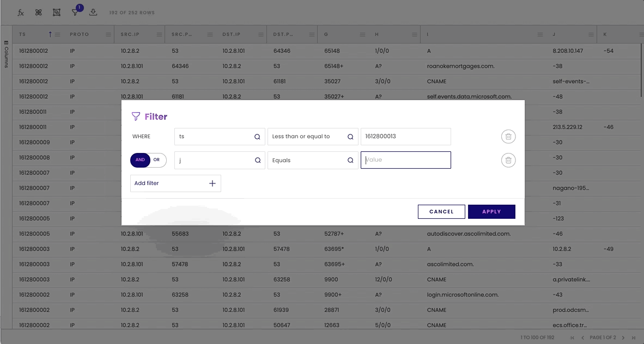Click the table's vertical scrollbar
The image size is (644, 344).
click(641, 70)
